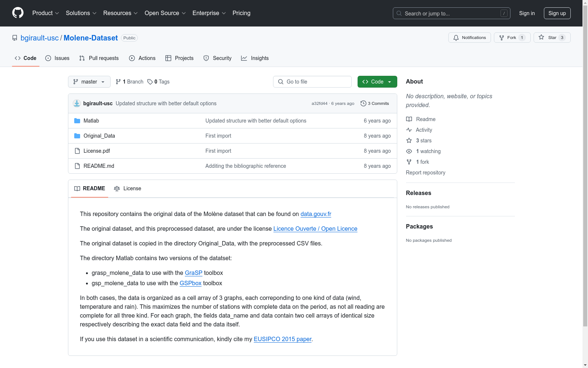Open the green Code dropdown button
This screenshot has width=588, height=368.
(377, 82)
